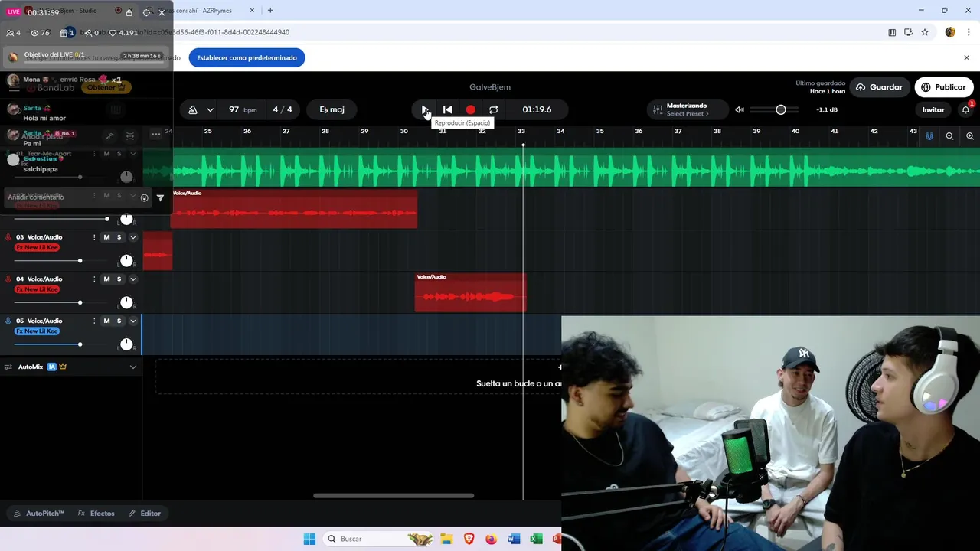Open track 03 three-dot menu

[94, 237]
